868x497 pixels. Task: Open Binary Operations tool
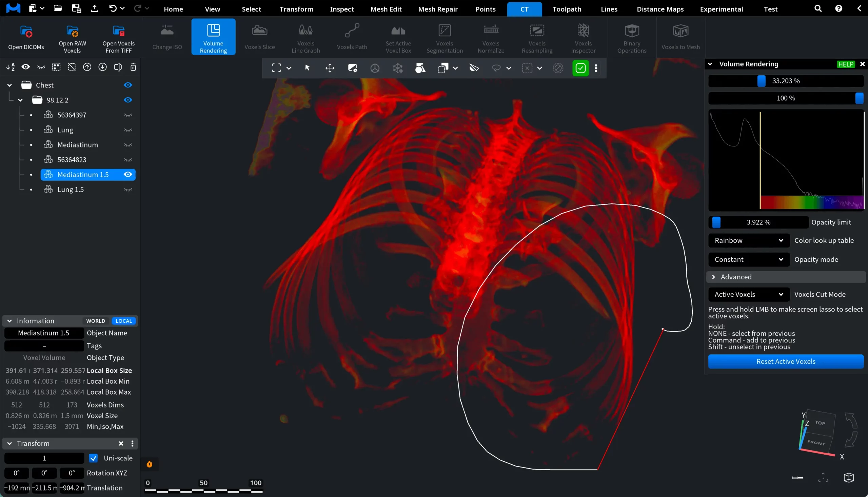pyautogui.click(x=632, y=37)
